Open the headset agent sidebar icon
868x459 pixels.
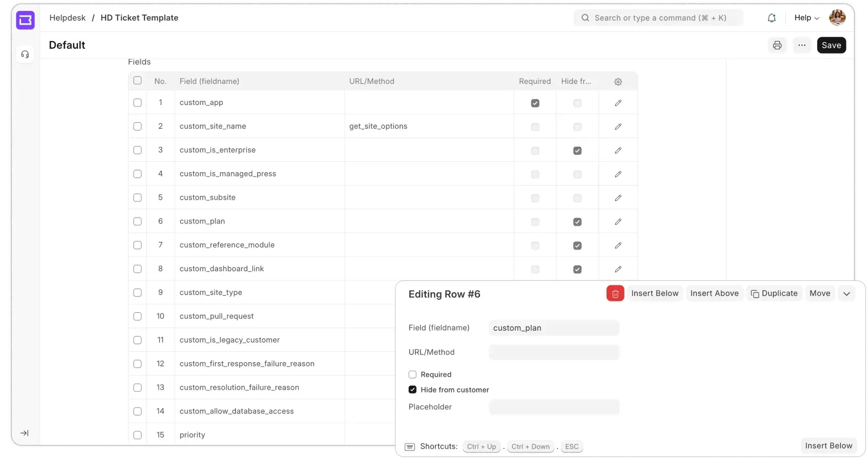click(25, 54)
